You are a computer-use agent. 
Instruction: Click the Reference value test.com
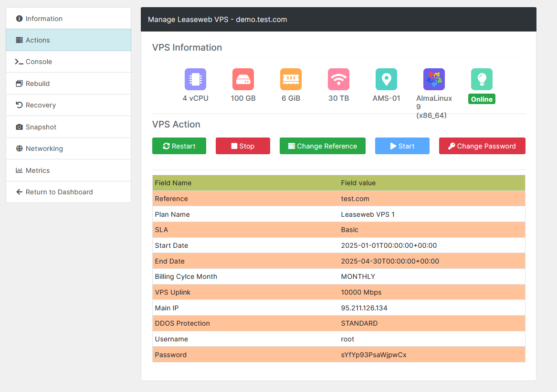pos(355,199)
